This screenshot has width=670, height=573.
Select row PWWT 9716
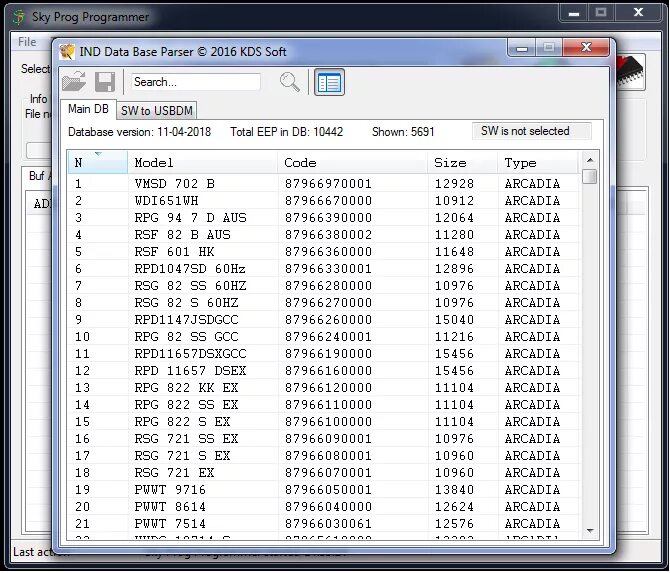coord(323,490)
